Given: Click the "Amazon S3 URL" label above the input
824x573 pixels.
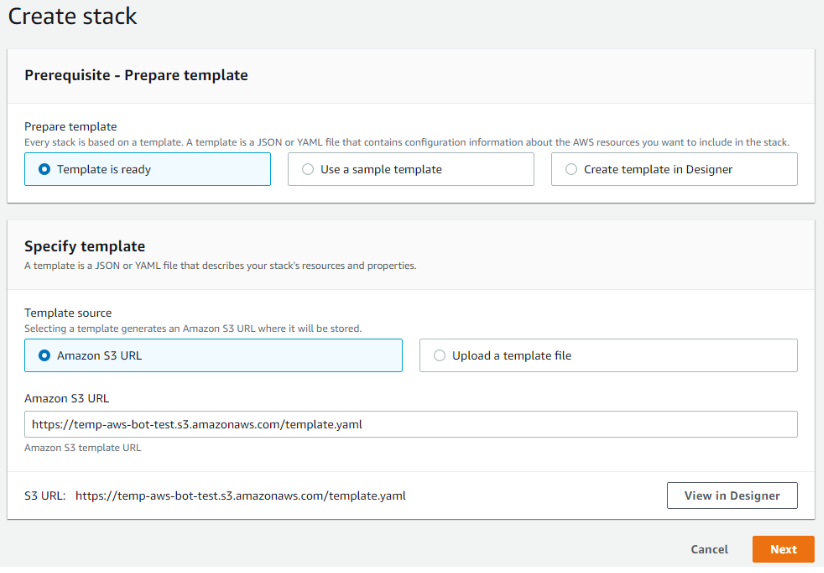Looking at the screenshot, I should 66,398.
